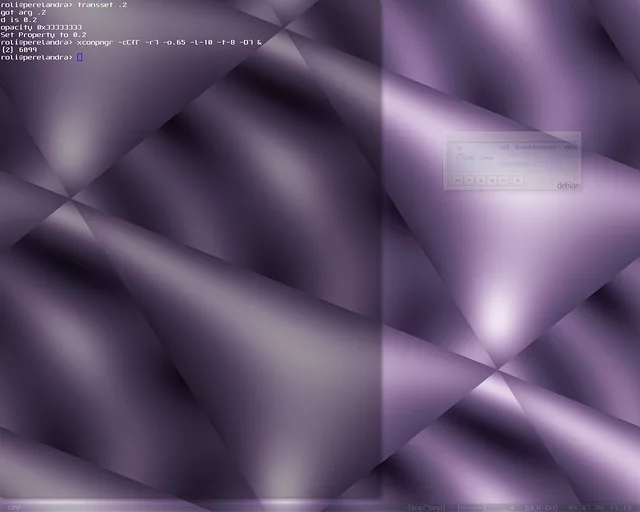Click the Eject button in the music player
640x512 pixels.
pos(518,180)
